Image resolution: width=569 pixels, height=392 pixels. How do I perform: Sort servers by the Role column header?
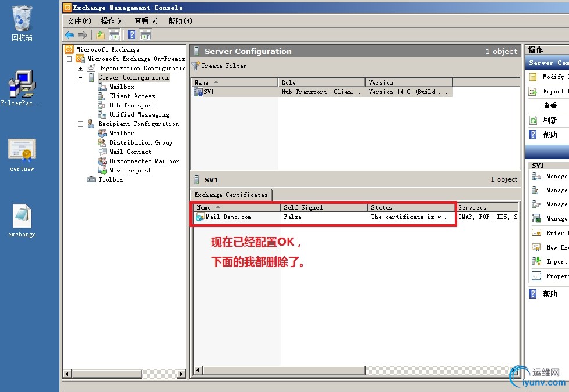point(321,82)
